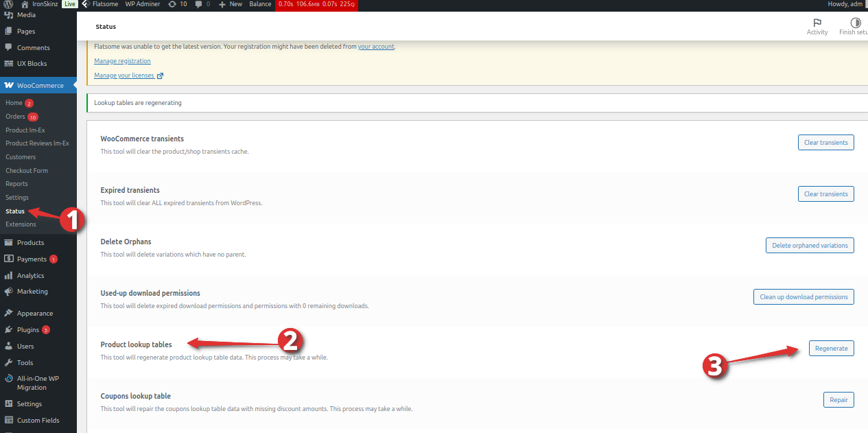Open UX Blocks in the sidebar
This screenshot has height=433, width=868.
point(32,64)
